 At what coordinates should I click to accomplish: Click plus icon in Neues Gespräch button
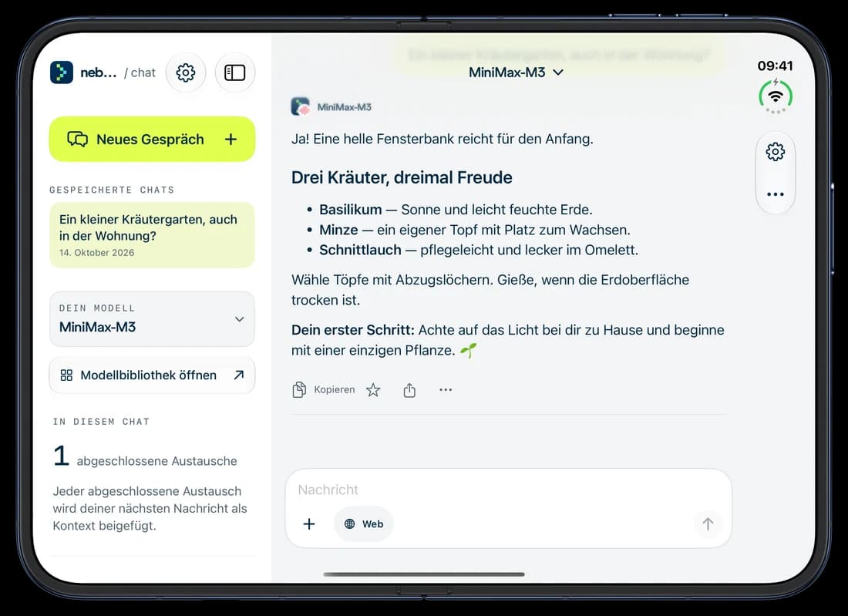231,139
